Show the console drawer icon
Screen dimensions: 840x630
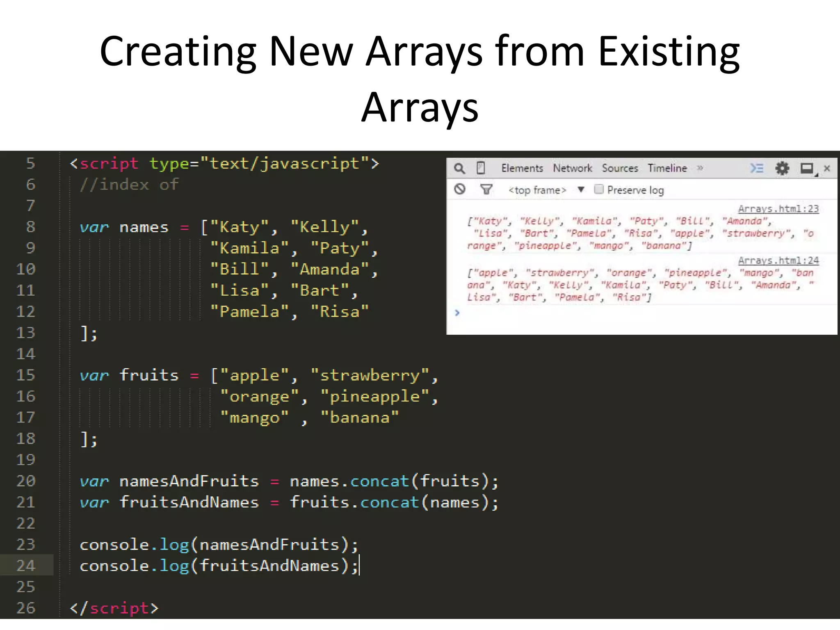pos(756,168)
